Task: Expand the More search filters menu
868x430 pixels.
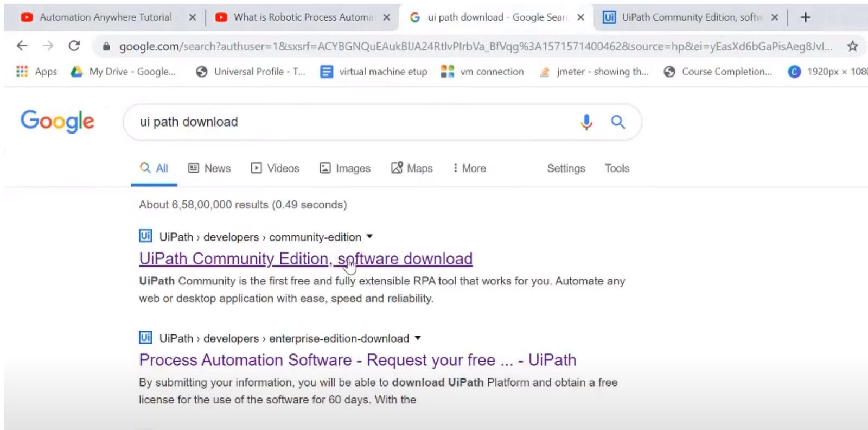Action: coord(469,168)
